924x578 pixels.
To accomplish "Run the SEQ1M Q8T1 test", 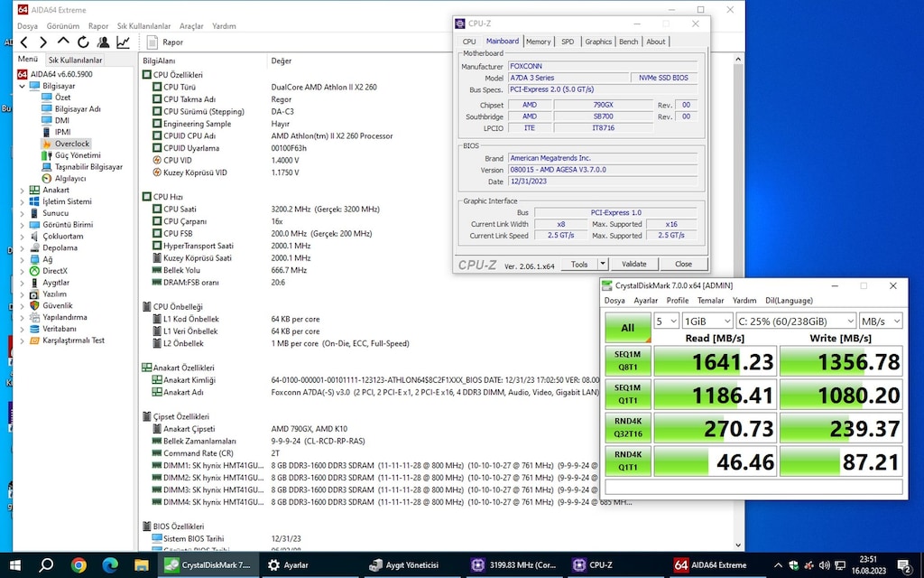I will (628, 361).
